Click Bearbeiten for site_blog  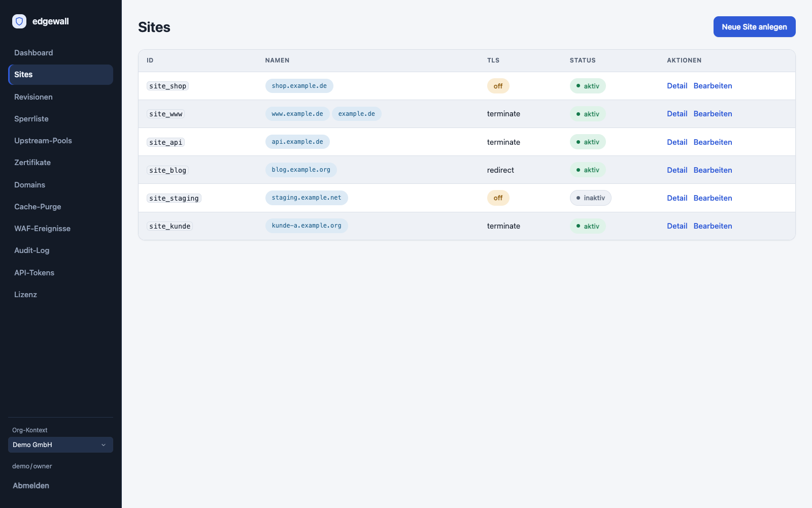[x=713, y=170]
